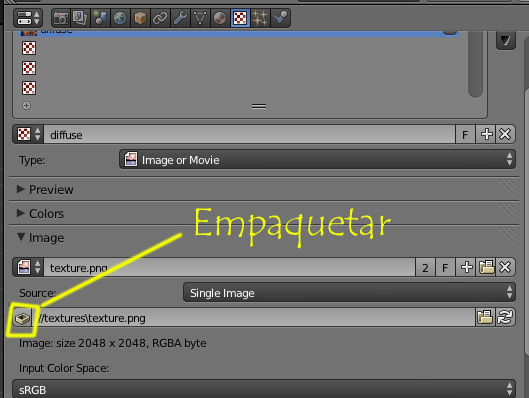Toggle fake user F for texture.png

click(445, 267)
